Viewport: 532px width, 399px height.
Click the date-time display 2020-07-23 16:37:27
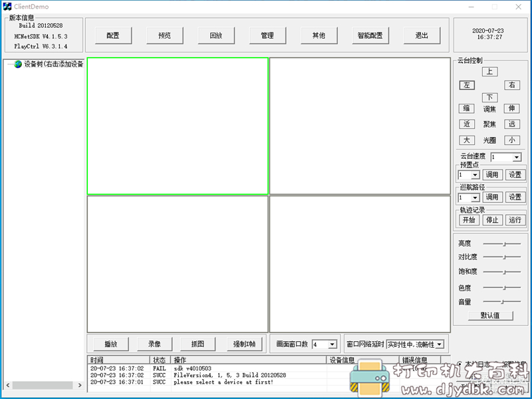(488, 34)
